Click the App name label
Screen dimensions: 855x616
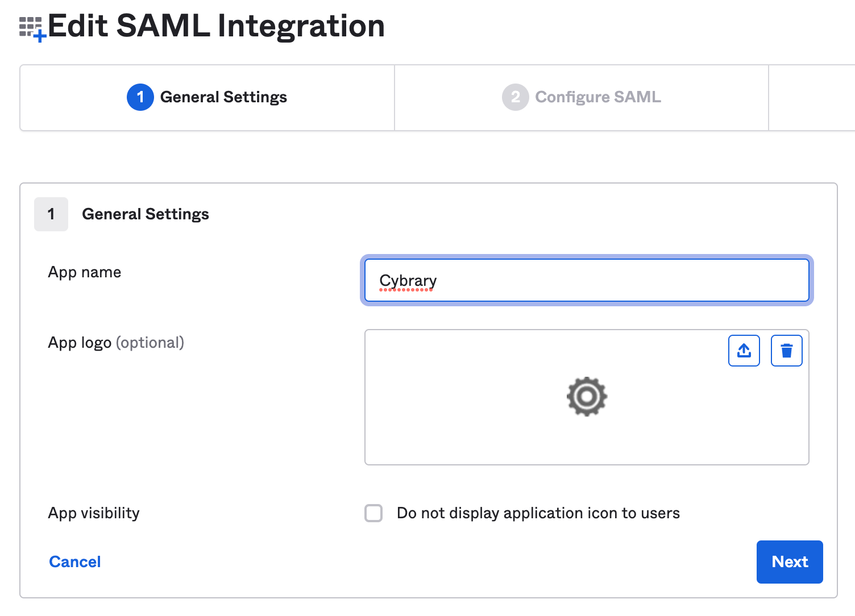tap(85, 272)
